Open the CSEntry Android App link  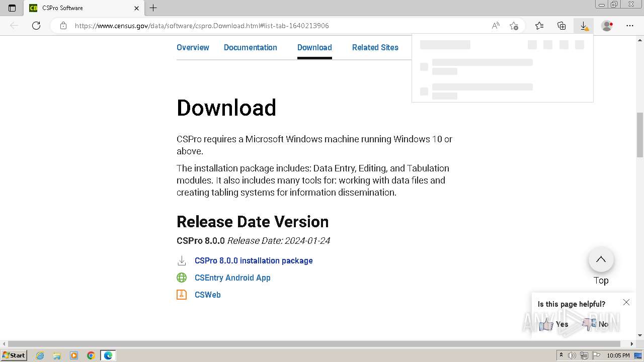point(232,278)
